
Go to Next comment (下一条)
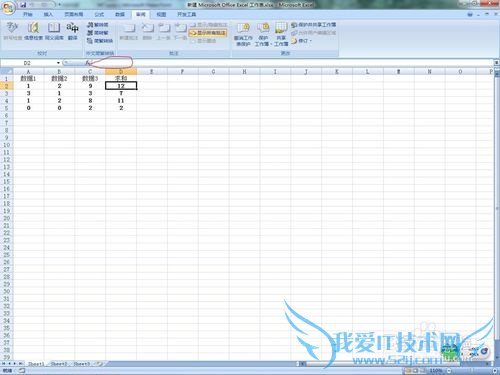click(x=180, y=31)
